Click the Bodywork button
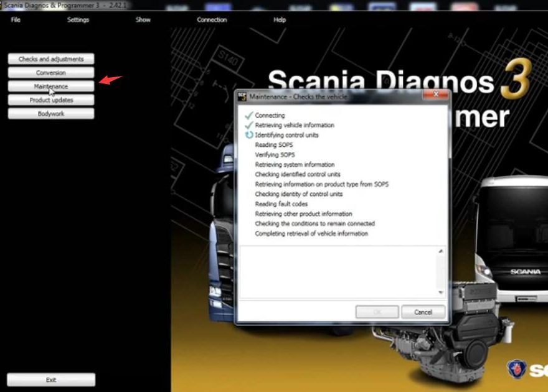548x392 pixels. pyautogui.click(x=51, y=113)
